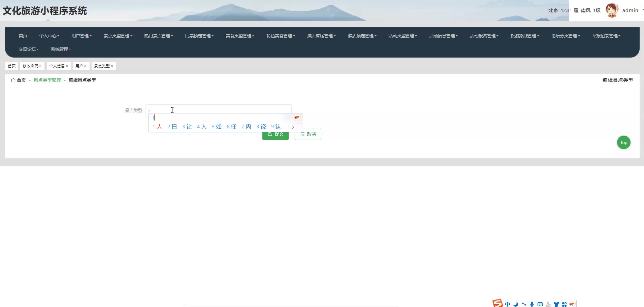This screenshot has width=644, height=307.
Task: Open the skin shirt icon
Action: (x=556, y=304)
